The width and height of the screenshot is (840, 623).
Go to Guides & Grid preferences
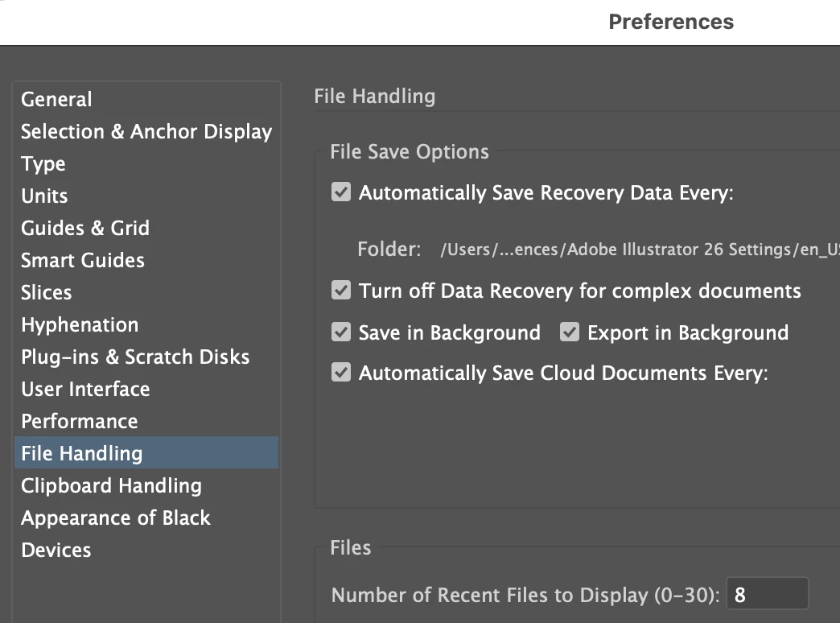(85, 228)
